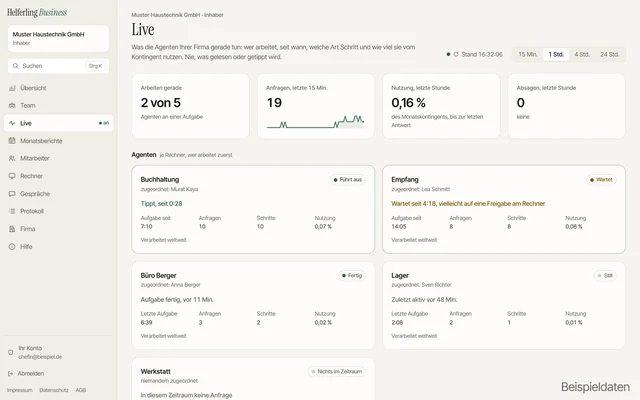Screen dimensions: 640x400
Task: Click the Wartet status badge on Empfang
Action: pos(601,180)
